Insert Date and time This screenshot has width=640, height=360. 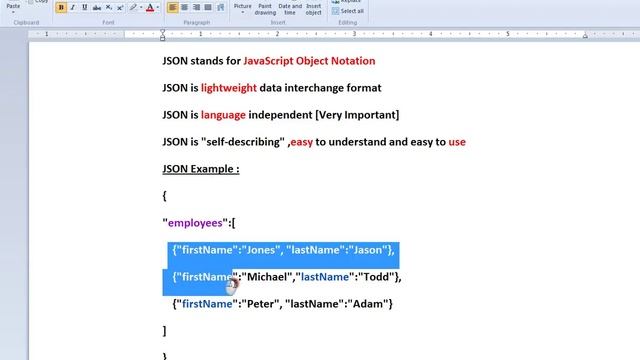click(x=290, y=9)
